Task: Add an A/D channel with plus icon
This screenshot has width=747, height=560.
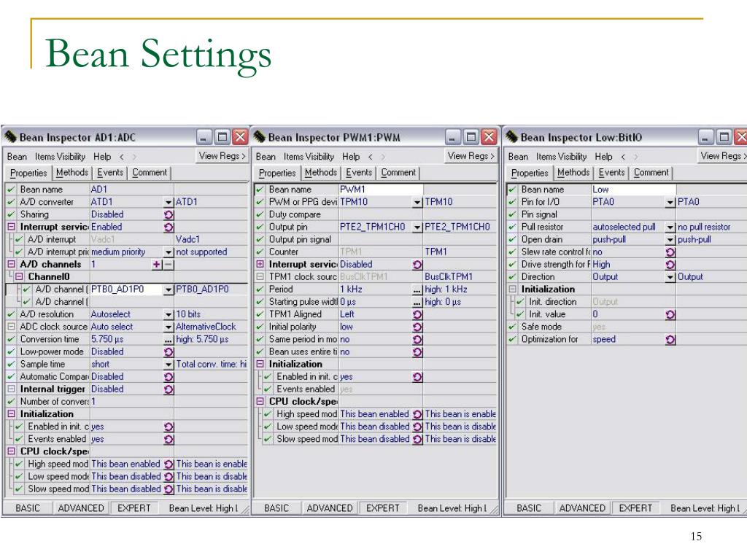Action: pyautogui.click(x=156, y=264)
